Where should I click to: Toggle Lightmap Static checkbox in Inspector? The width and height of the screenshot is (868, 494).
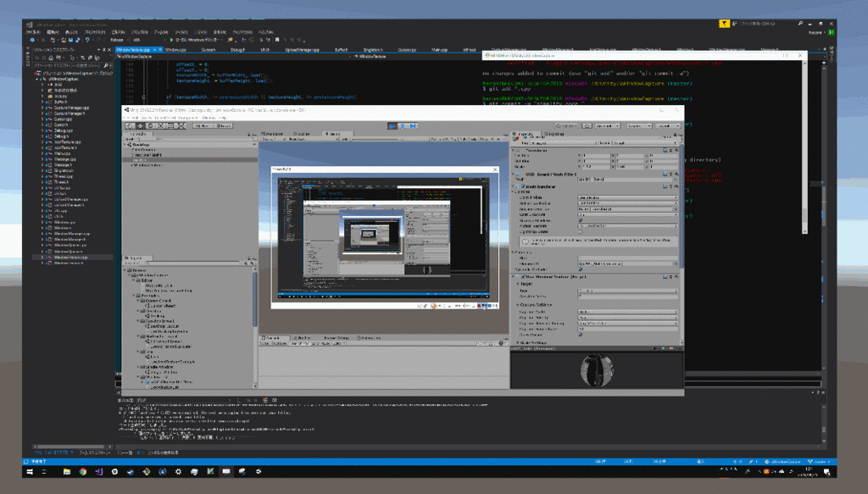pos(580,232)
